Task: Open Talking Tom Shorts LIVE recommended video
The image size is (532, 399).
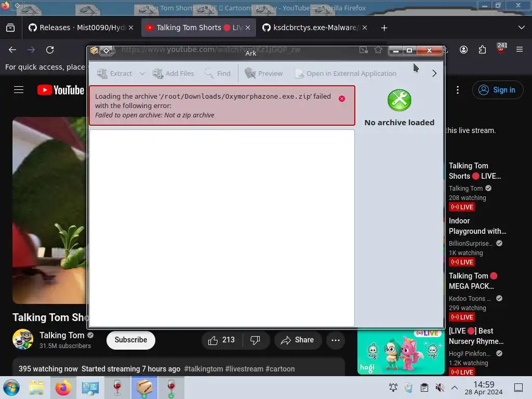Action: [475, 170]
